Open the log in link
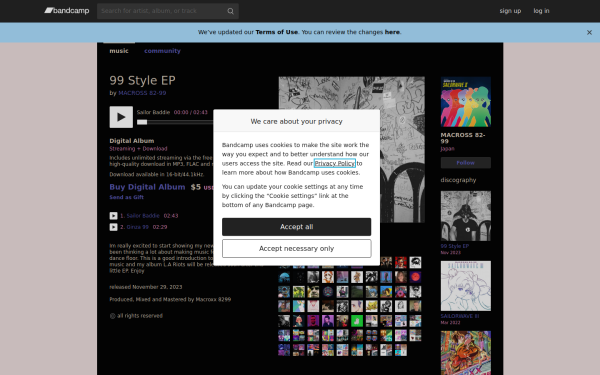The width and height of the screenshot is (600, 375). click(x=541, y=11)
